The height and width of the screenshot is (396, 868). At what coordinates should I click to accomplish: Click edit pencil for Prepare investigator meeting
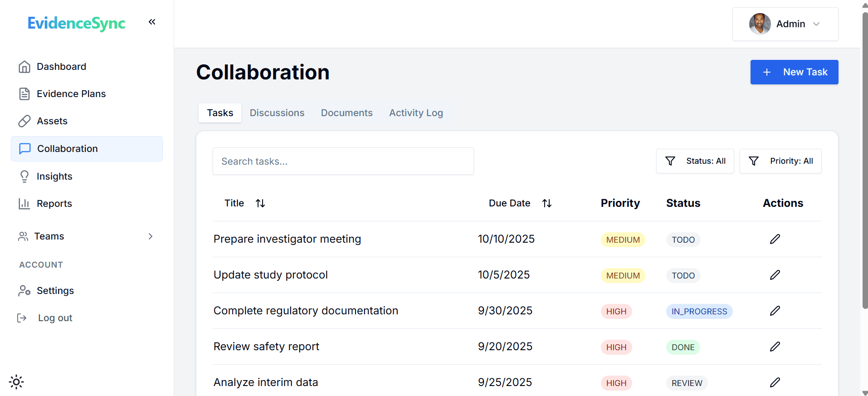pyautogui.click(x=775, y=239)
